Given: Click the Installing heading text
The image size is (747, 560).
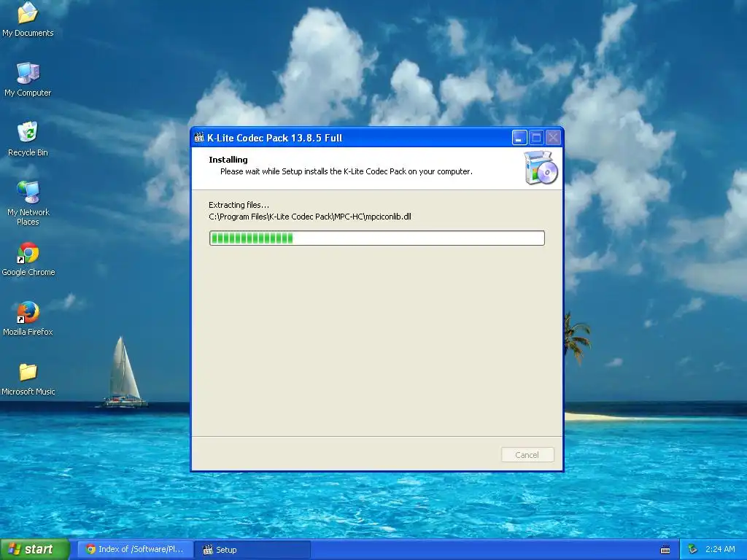Looking at the screenshot, I should [228, 160].
